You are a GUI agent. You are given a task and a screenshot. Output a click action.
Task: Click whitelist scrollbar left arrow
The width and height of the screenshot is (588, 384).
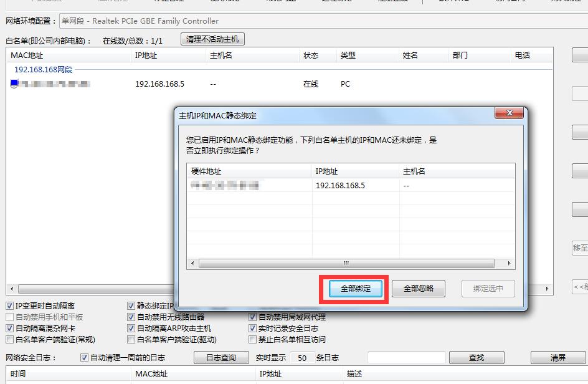[12, 289]
